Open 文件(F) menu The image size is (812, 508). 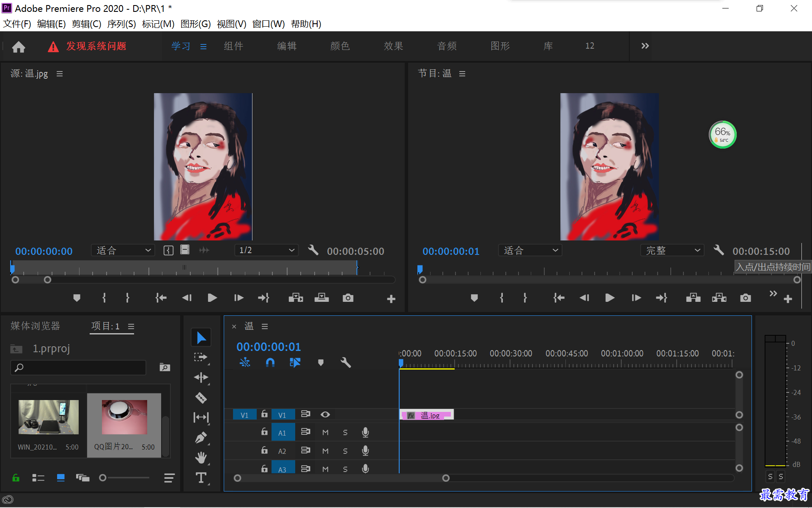(x=17, y=24)
